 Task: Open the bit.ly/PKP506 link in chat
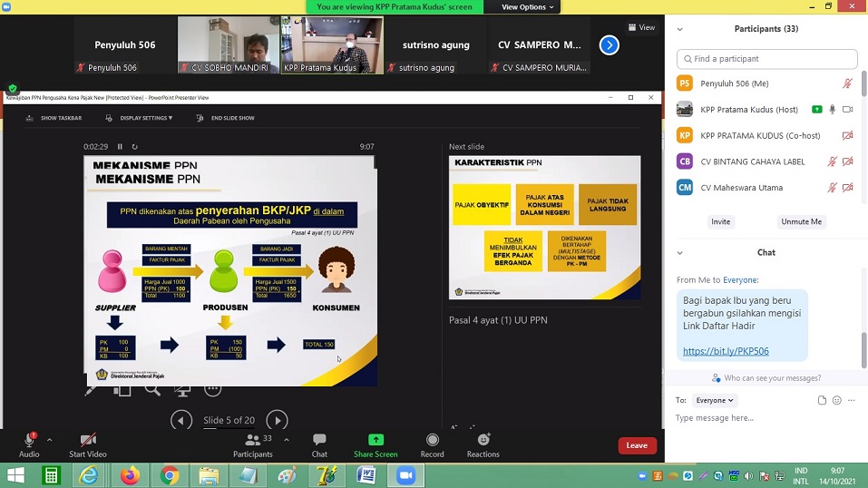pos(726,351)
